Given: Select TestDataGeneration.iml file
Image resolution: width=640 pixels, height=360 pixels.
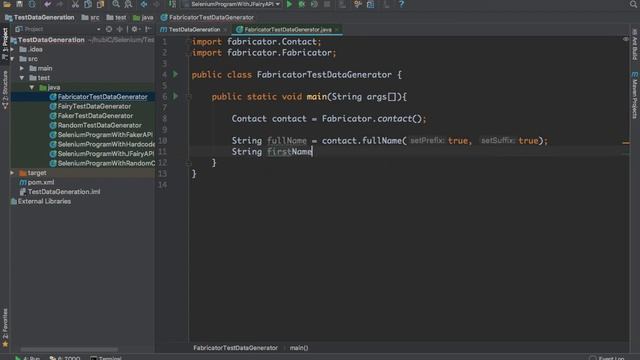Looking at the screenshot, I should coord(60,191).
